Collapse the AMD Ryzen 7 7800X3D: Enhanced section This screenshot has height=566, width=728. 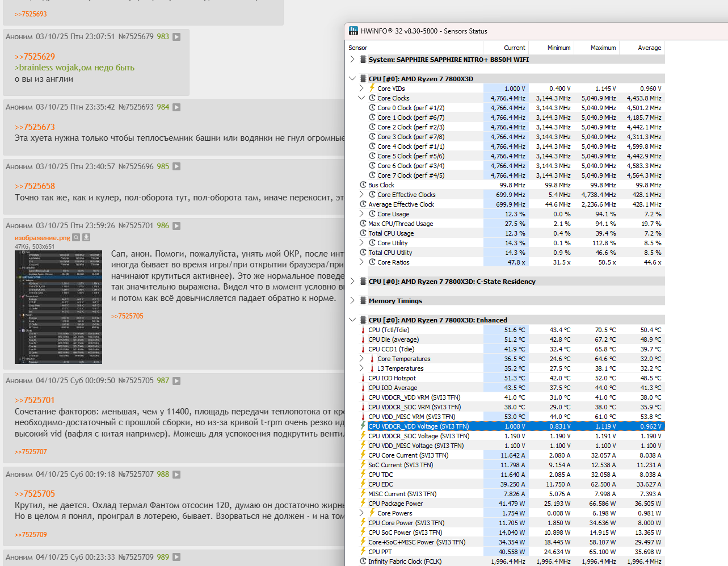click(352, 320)
